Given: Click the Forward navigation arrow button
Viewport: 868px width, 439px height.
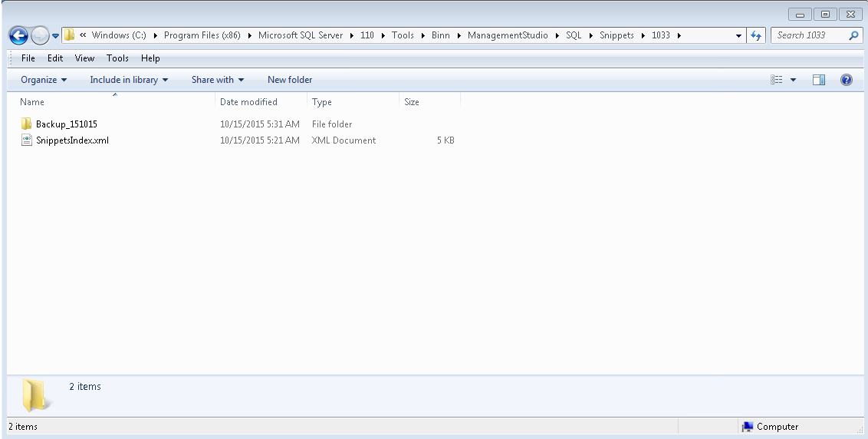Looking at the screenshot, I should 41,35.
